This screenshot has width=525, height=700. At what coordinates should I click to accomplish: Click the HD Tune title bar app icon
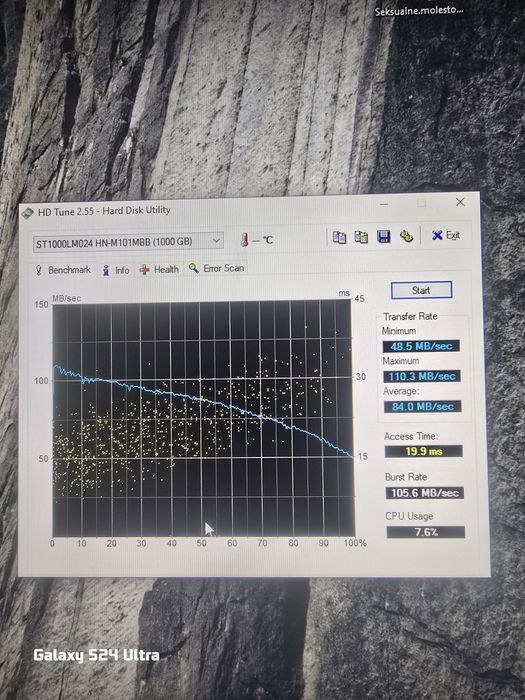[28, 213]
